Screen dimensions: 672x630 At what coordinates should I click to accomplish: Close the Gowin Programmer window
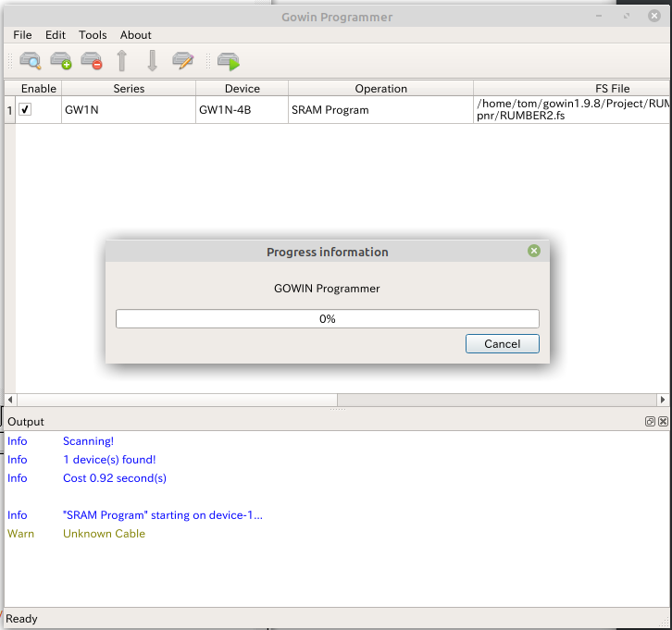pos(654,17)
